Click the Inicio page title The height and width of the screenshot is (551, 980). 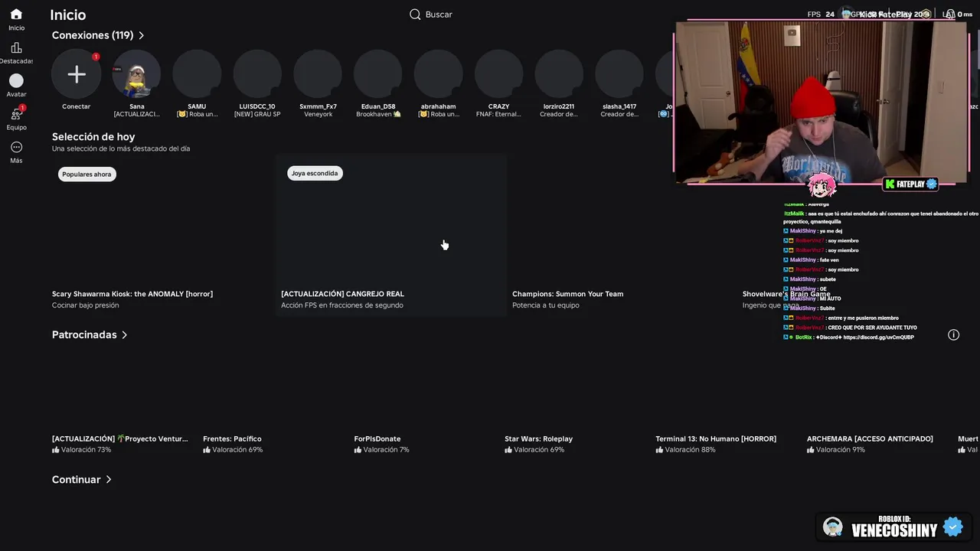coord(68,15)
